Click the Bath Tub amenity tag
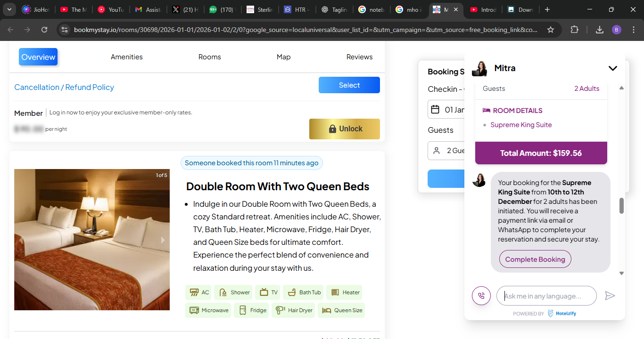Viewport: 644px width, 339px height. tap(304, 292)
